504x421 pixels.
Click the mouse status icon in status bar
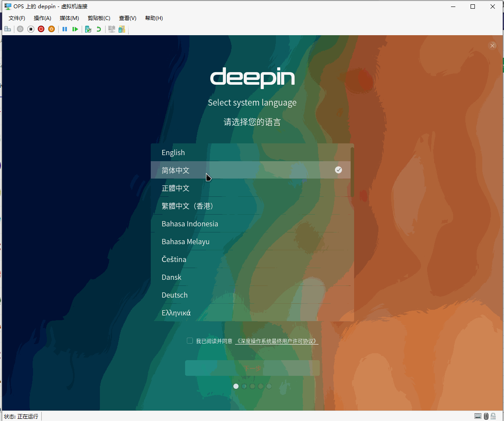coord(486,416)
